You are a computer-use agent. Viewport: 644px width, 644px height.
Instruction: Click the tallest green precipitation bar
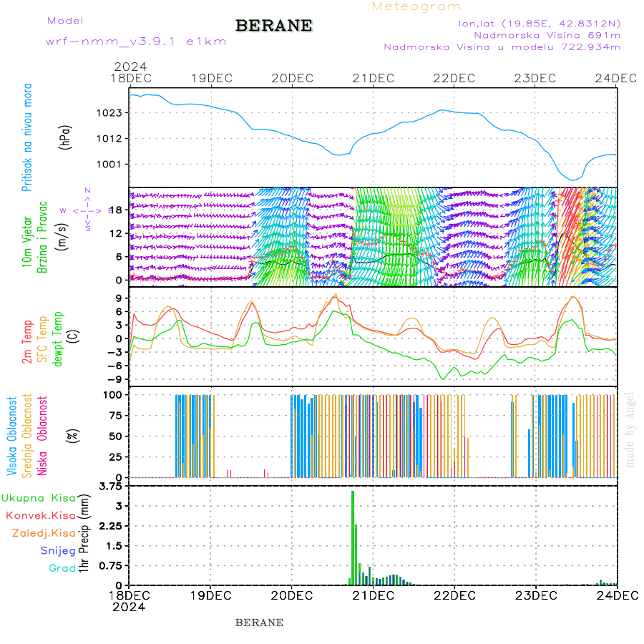tap(352, 538)
